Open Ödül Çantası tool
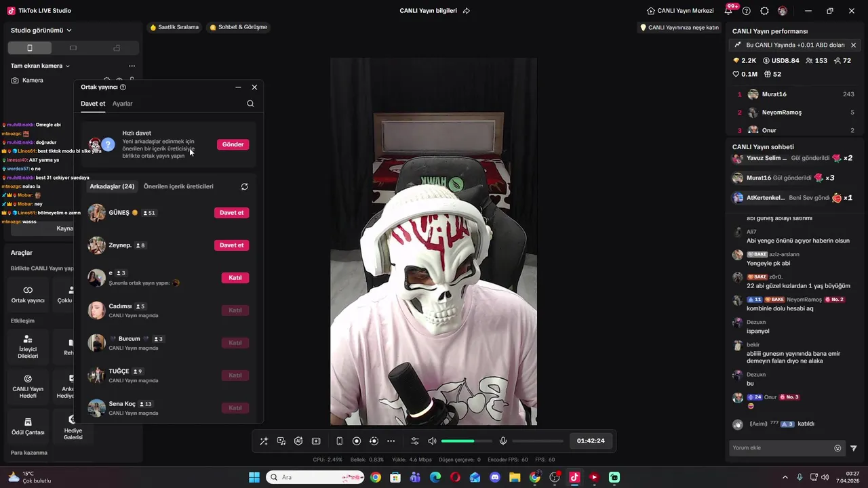 coord(28,426)
